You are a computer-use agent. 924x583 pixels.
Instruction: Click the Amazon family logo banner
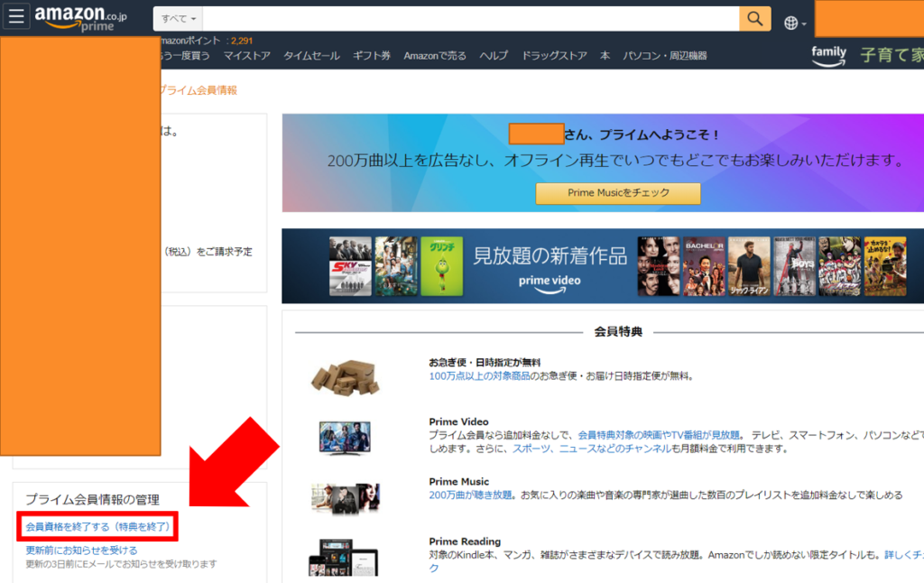[828, 56]
